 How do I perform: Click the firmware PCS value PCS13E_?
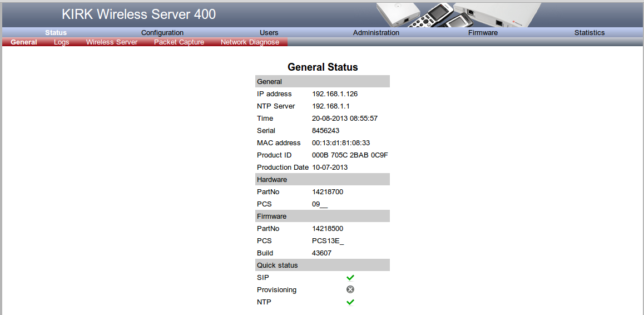tap(328, 241)
